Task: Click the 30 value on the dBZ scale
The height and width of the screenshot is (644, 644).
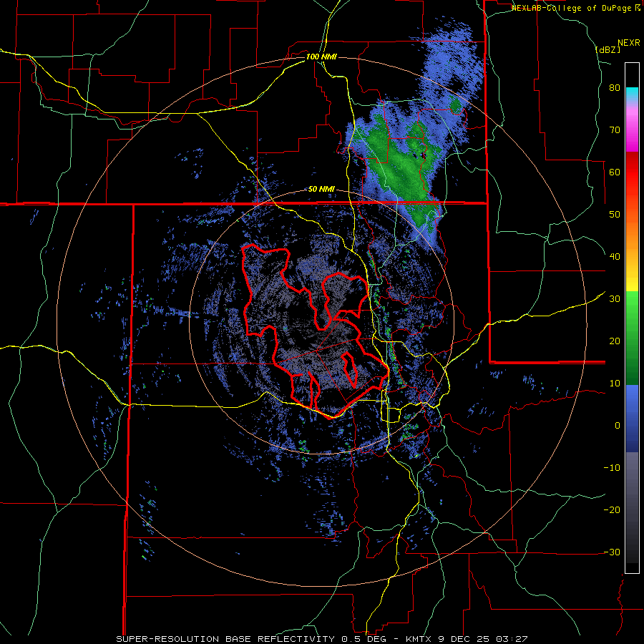Action: [x=615, y=299]
